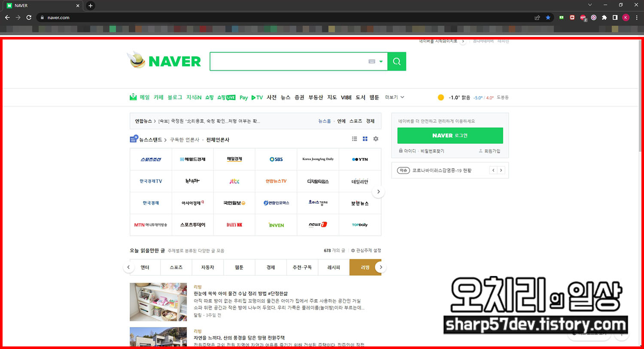Open the JTBC press logo
Screen dimensions: 644x349
[x=234, y=181]
